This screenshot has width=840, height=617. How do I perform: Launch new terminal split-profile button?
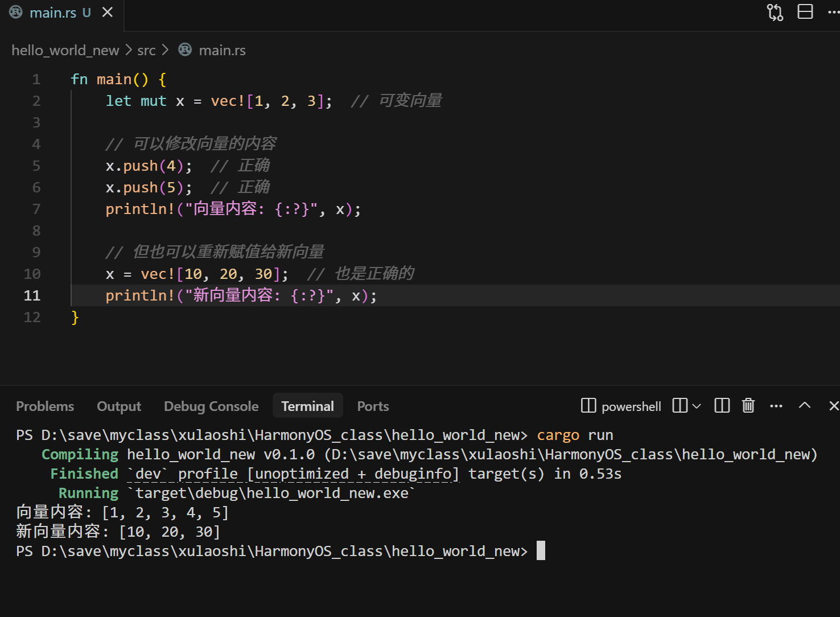[x=680, y=406]
